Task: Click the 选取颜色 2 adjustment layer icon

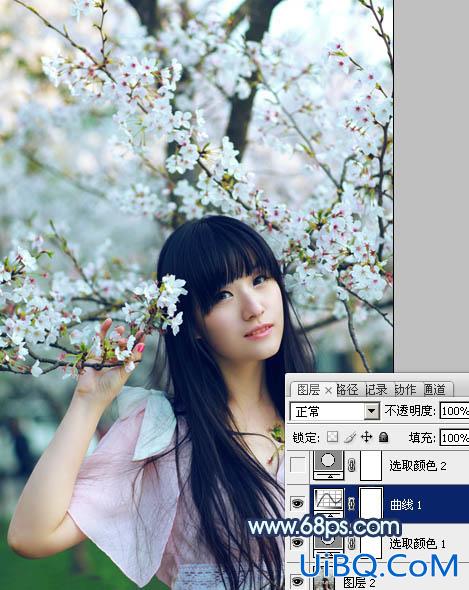Action: tap(329, 466)
